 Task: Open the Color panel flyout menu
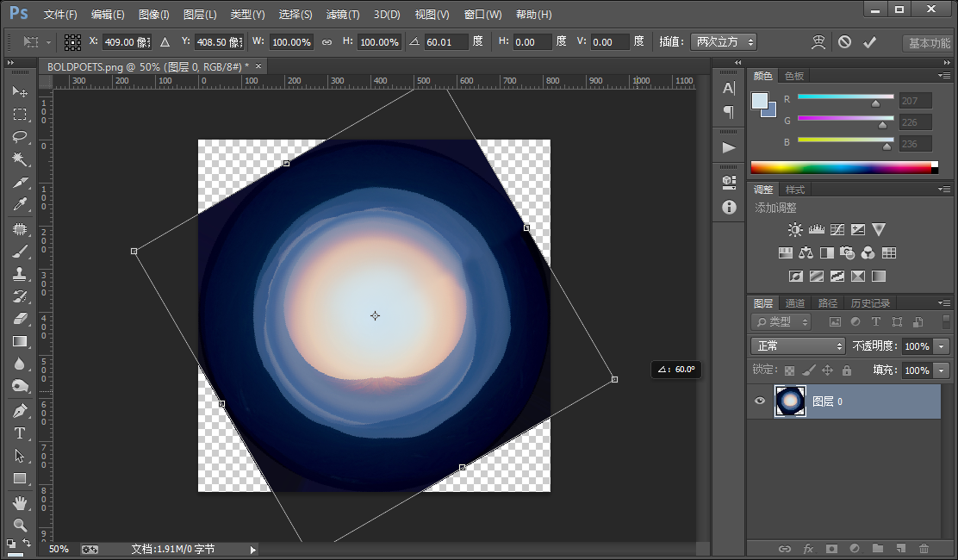coord(944,76)
